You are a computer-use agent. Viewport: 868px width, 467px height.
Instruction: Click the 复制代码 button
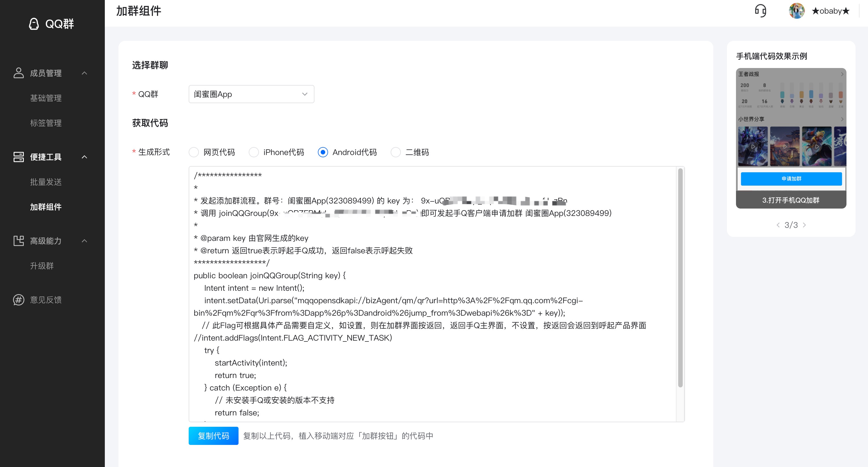click(x=213, y=436)
